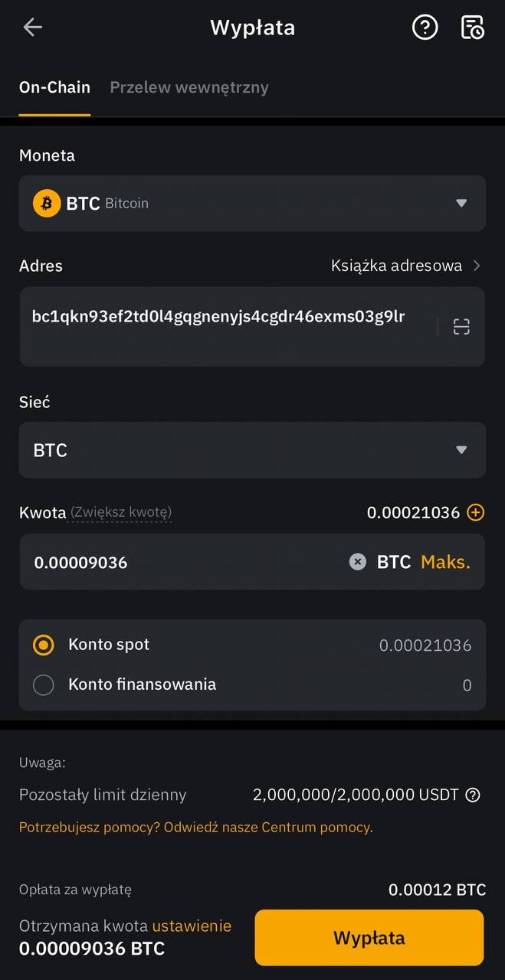Viewport: 505px width, 980px height.
Task: Select the Konto spot radio button
Action: coord(44,645)
